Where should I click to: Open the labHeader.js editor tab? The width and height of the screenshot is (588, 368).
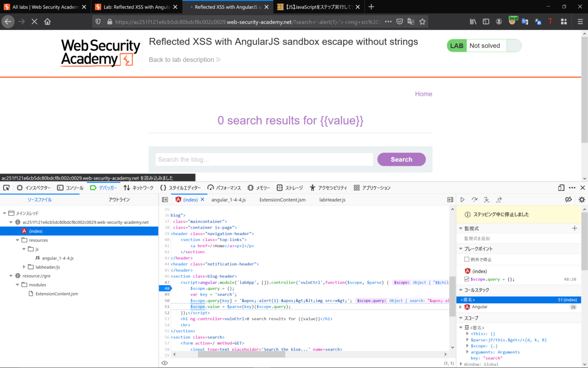coord(332,200)
